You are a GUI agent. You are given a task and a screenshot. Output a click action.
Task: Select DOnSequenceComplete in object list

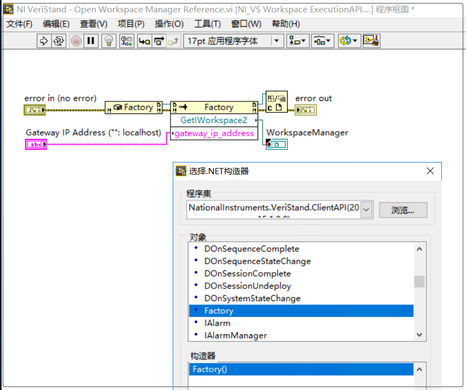pyautogui.click(x=252, y=249)
